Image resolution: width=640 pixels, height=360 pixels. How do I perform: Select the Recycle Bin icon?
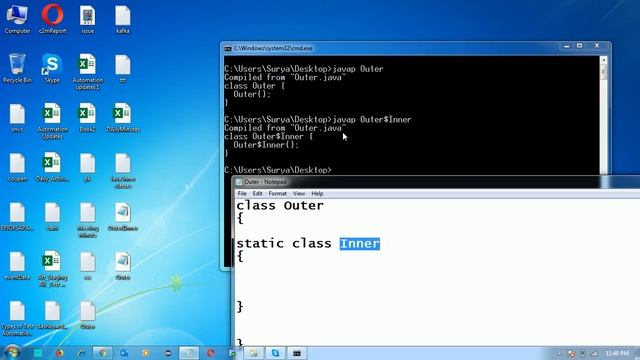click(x=17, y=69)
